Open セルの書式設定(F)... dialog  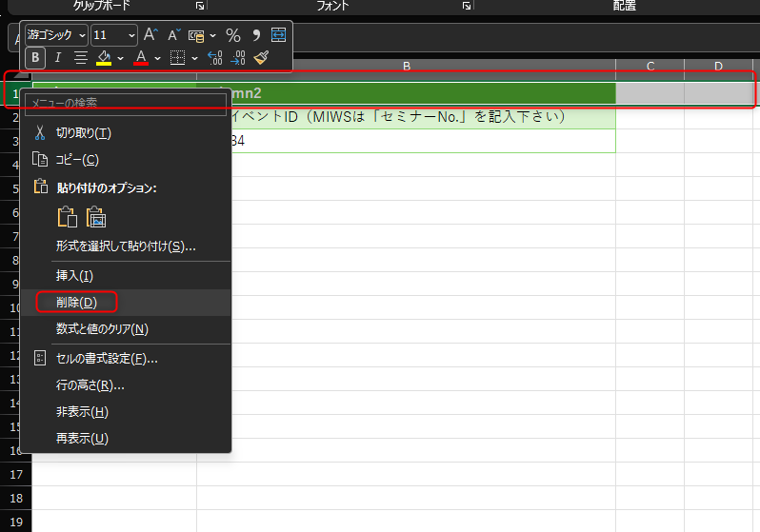pos(107,359)
